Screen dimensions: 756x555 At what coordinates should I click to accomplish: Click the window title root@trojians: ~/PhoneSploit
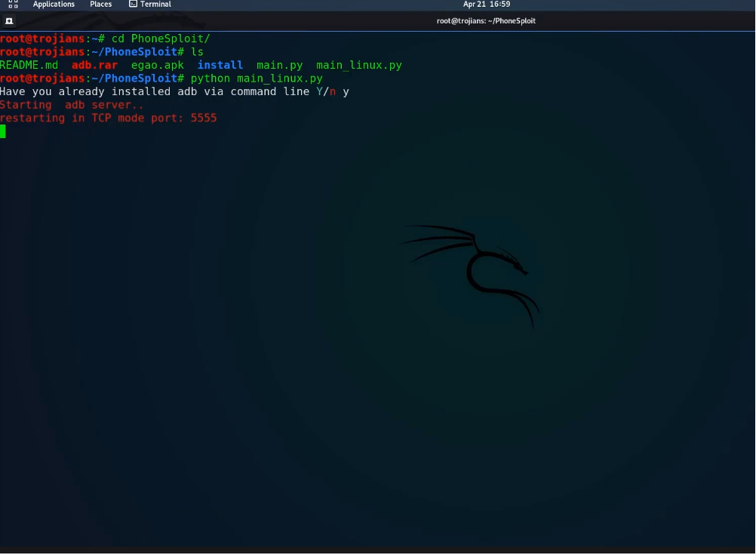486,20
